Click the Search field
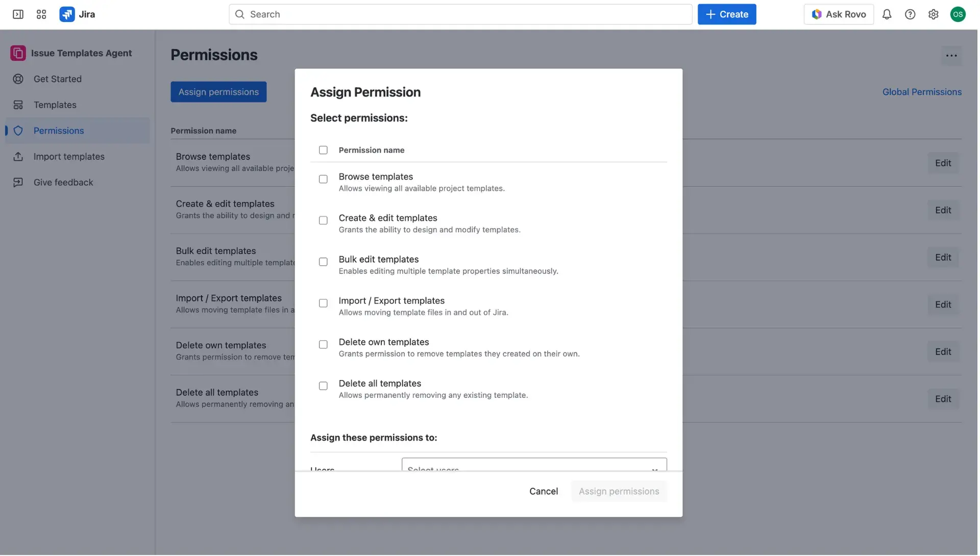The image size is (980, 556). [459, 14]
